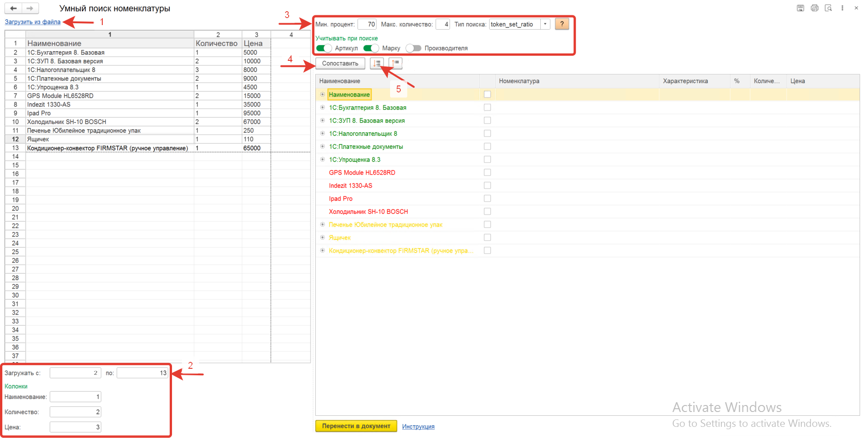Open the Тип поиска dropdown arrow
The width and height of the screenshot is (868, 438).
[545, 24]
